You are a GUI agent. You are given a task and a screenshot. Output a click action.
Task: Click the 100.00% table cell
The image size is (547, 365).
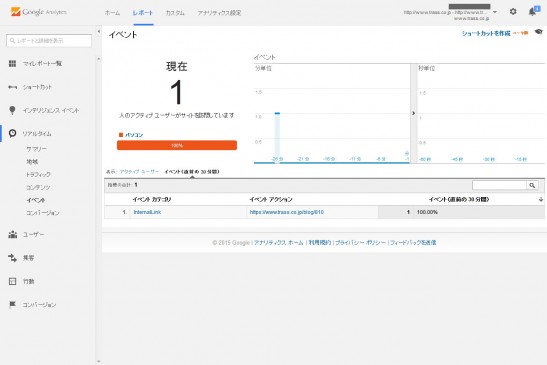point(427,212)
